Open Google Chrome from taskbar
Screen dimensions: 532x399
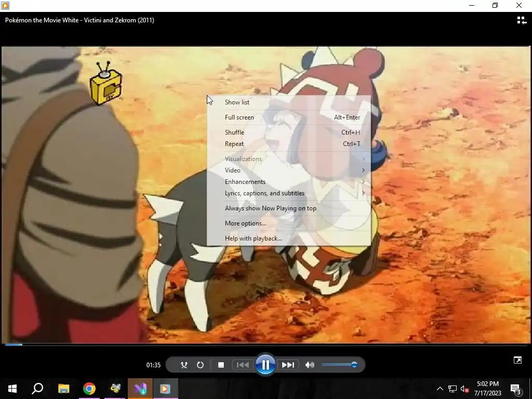pos(89,389)
